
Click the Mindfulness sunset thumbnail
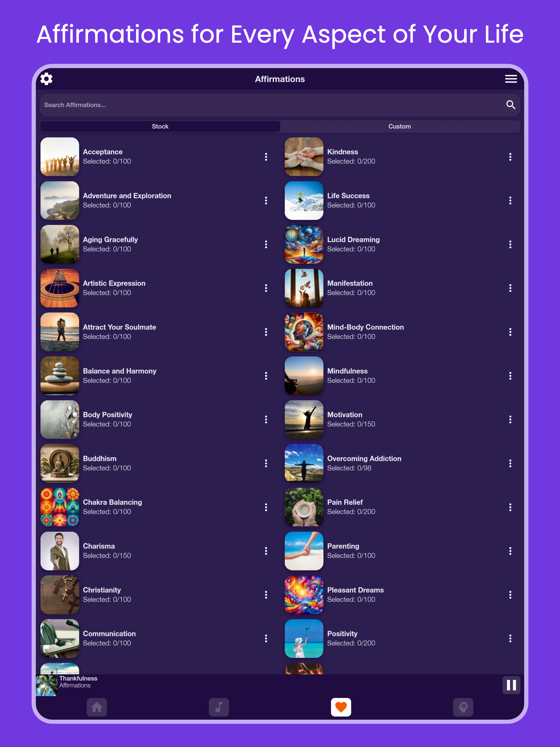coord(304,376)
